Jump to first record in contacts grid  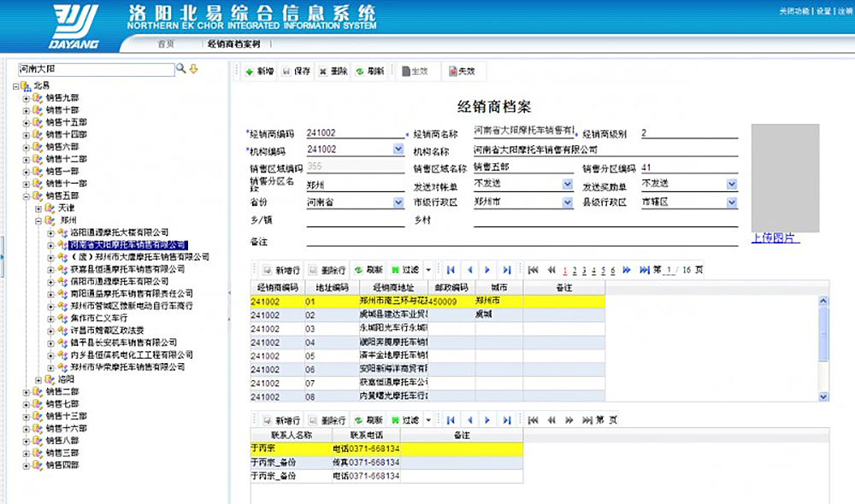pyautogui.click(x=451, y=420)
